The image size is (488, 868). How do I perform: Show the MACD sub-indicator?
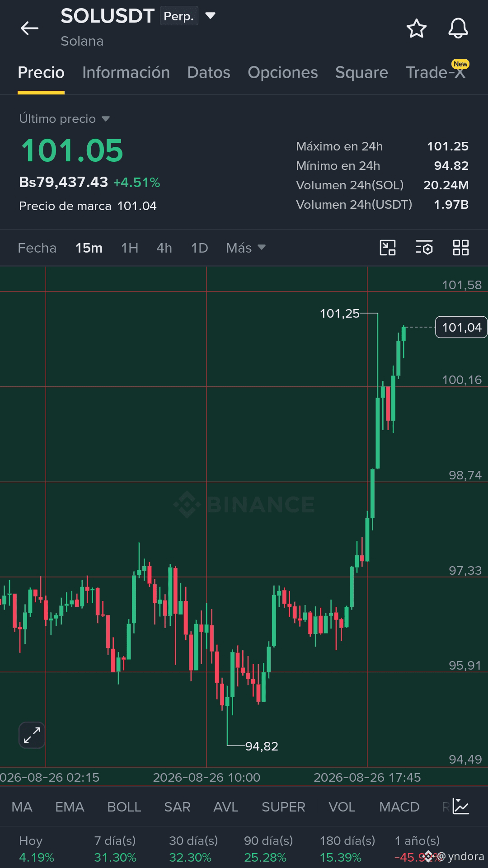(399, 807)
